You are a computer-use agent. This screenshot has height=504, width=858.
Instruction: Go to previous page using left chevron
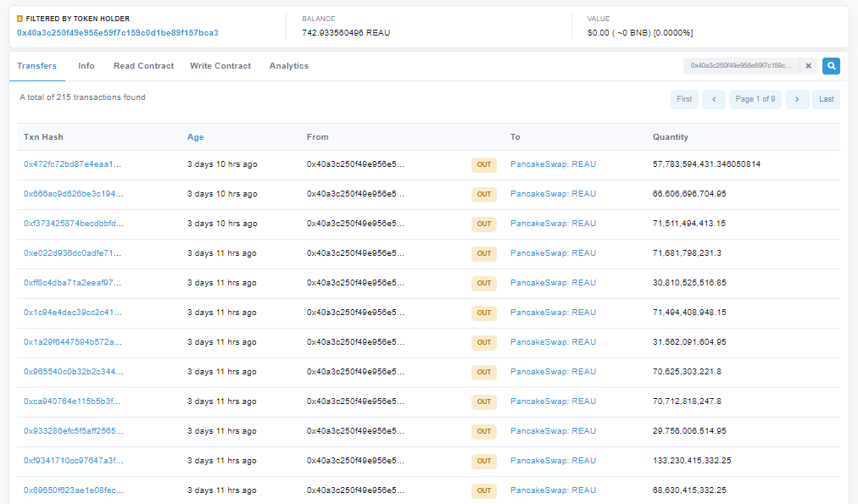[714, 99]
